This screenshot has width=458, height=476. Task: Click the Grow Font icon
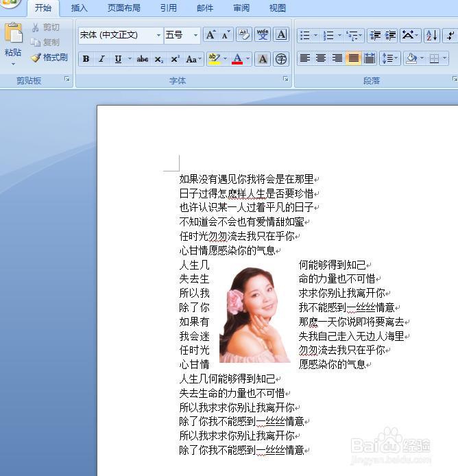210,35
